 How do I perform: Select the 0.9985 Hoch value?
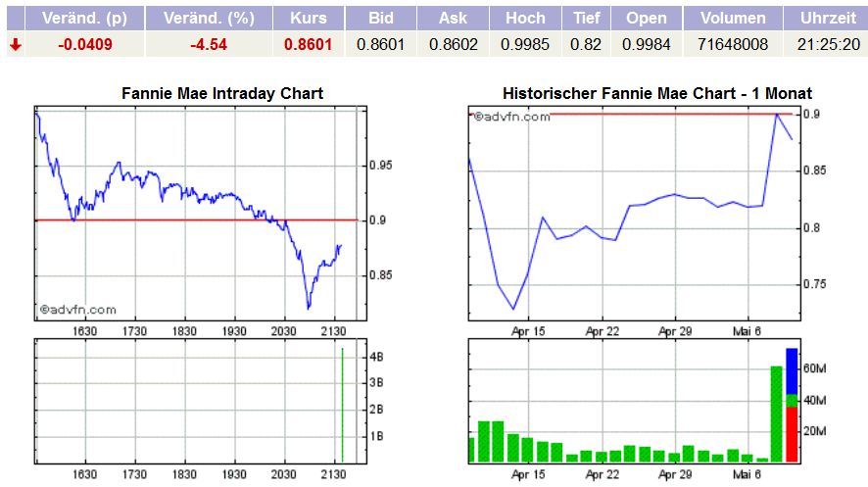tap(525, 44)
